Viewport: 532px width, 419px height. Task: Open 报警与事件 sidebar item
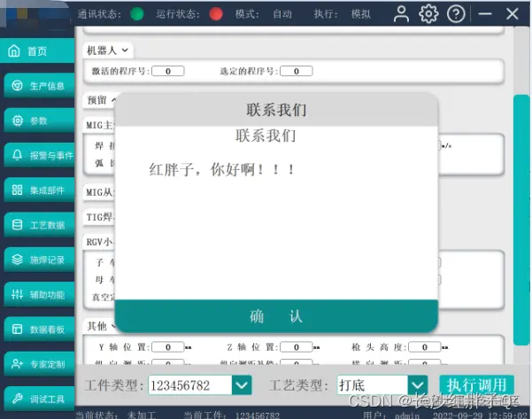pyautogui.click(x=39, y=156)
